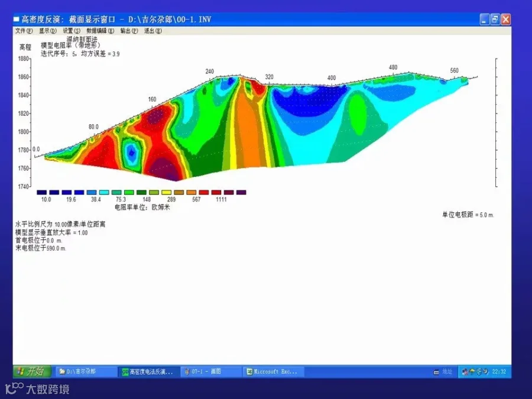Click the yellow 289 legend color swatch
Image resolution: width=532 pixels, height=399 pixels.
pos(166,192)
